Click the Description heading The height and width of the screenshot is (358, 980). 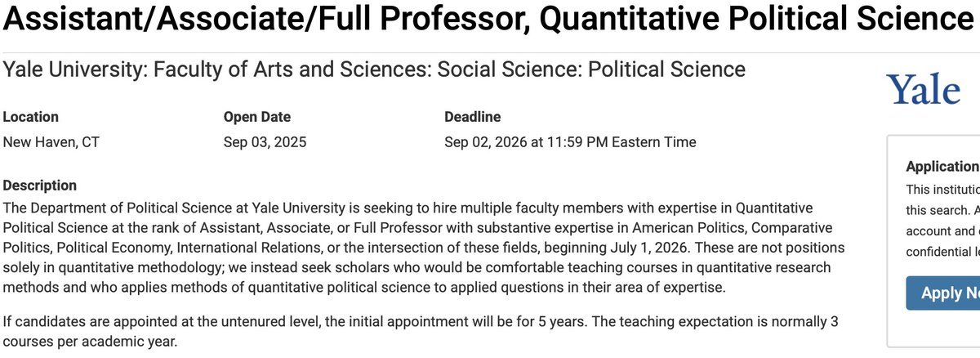coord(40,186)
